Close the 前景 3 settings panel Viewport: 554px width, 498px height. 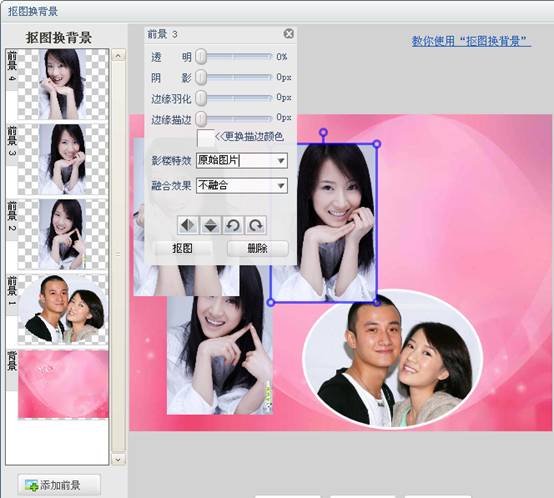pos(289,34)
